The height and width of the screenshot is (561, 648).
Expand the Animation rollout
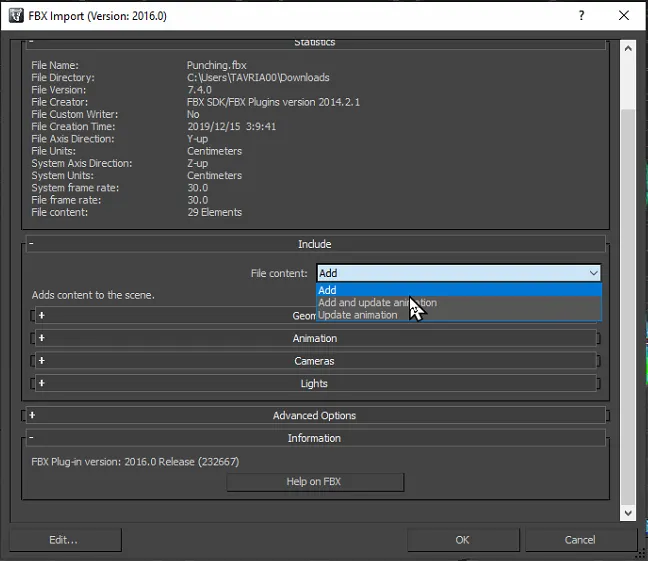pyautogui.click(x=315, y=338)
